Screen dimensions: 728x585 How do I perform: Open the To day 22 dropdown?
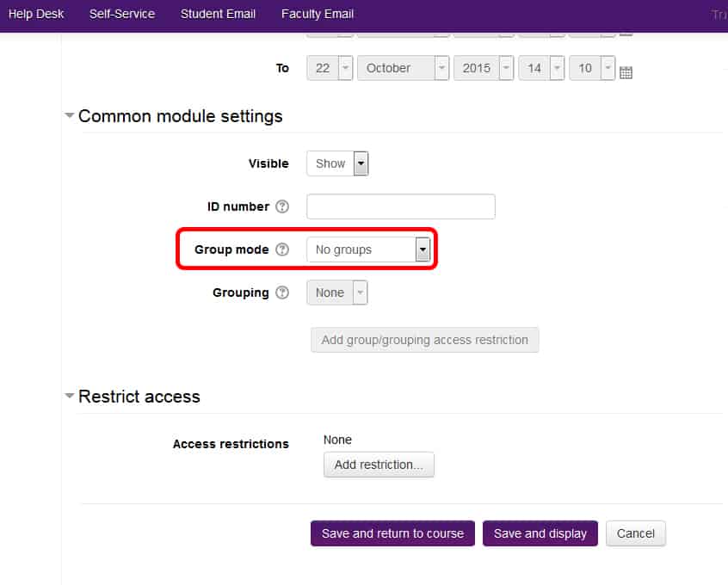[330, 68]
